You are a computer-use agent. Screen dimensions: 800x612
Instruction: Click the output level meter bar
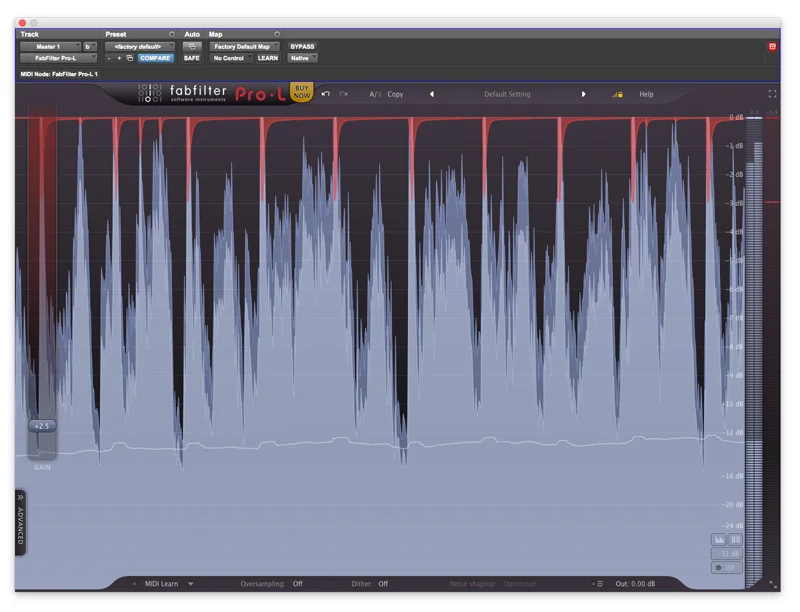[x=754, y=353]
